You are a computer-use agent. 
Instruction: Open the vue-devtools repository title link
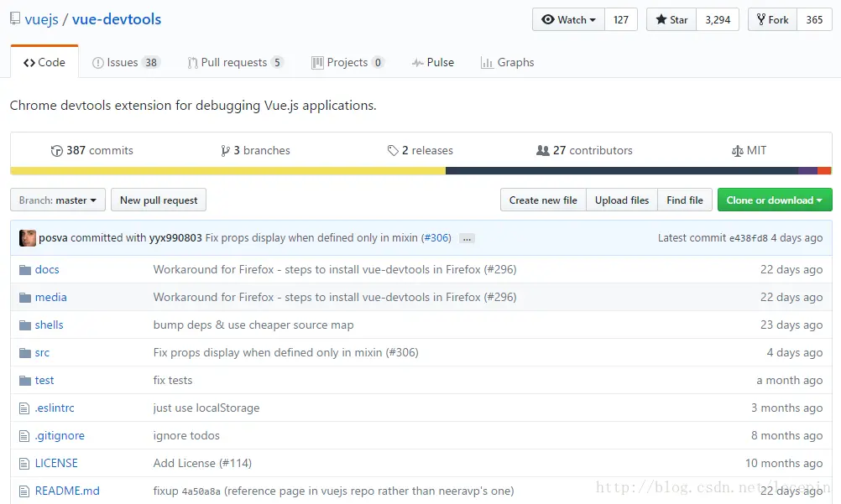point(117,19)
